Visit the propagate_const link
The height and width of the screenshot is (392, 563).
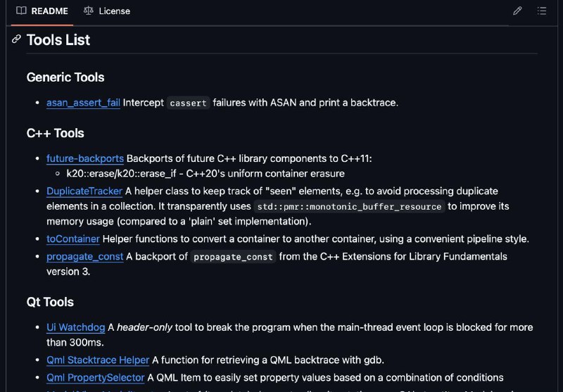[84, 257]
